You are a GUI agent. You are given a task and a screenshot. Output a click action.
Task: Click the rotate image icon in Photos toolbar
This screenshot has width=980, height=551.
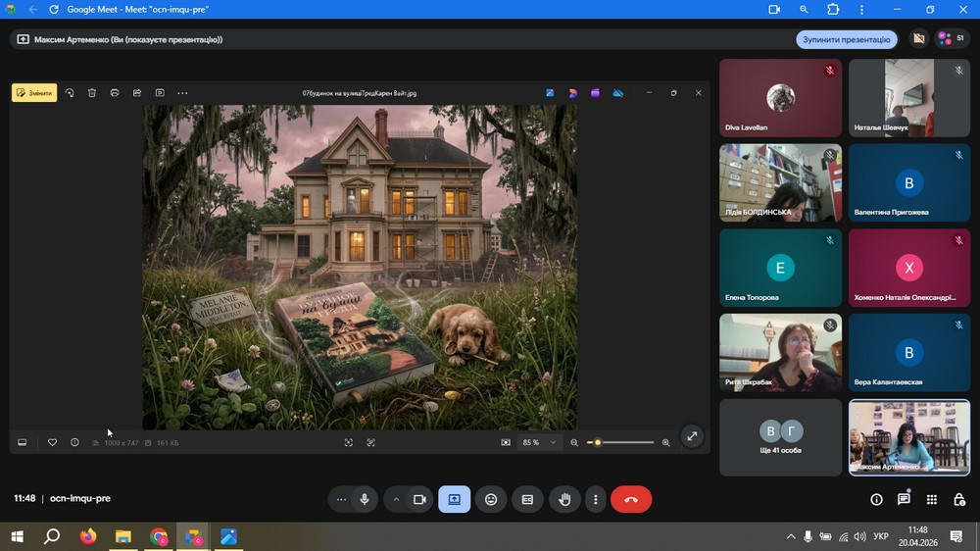[x=70, y=93]
